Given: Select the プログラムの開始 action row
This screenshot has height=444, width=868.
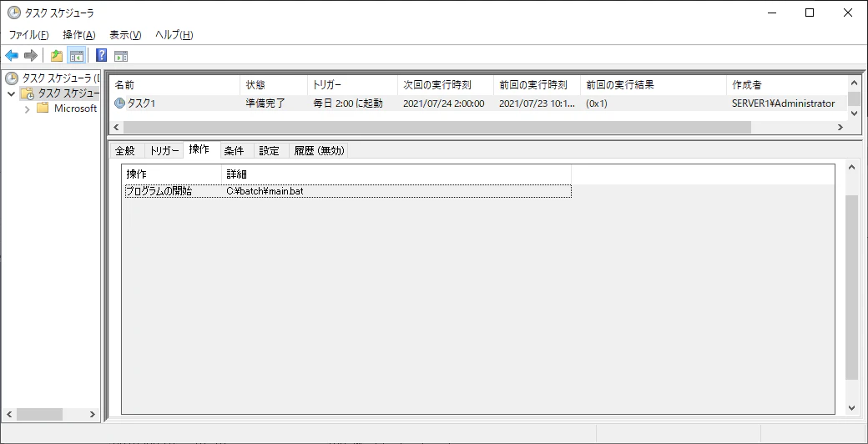Looking at the screenshot, I should 348,191.
